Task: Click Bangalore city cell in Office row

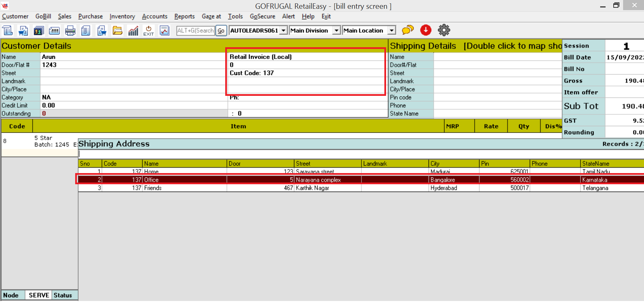Action: click(x=454, y=180)
